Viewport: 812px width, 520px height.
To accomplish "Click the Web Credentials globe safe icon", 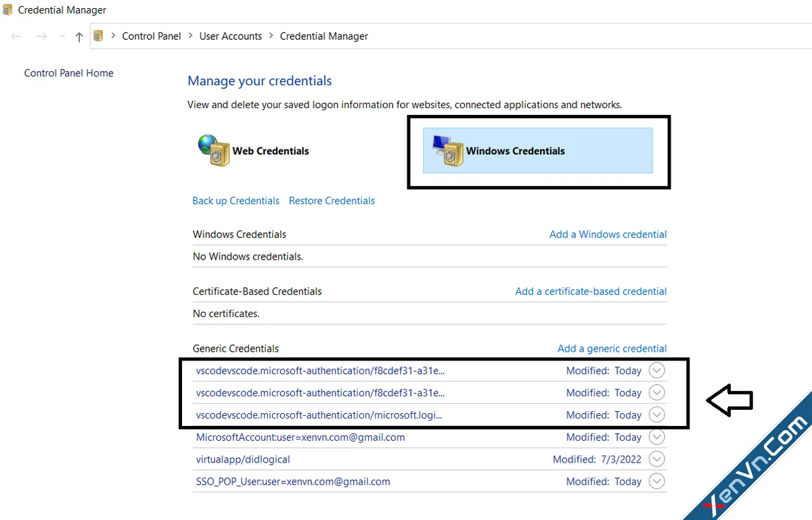I will [214, 150].
